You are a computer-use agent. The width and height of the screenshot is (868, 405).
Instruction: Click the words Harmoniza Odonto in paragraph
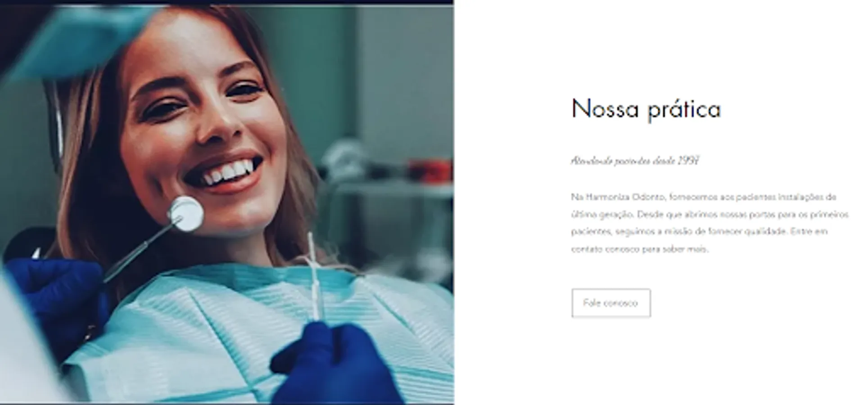625,197
